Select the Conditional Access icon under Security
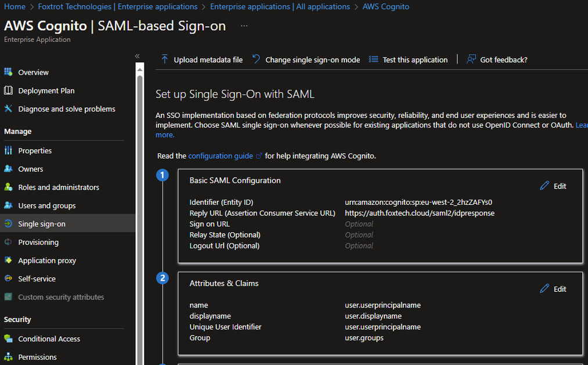 8,338
